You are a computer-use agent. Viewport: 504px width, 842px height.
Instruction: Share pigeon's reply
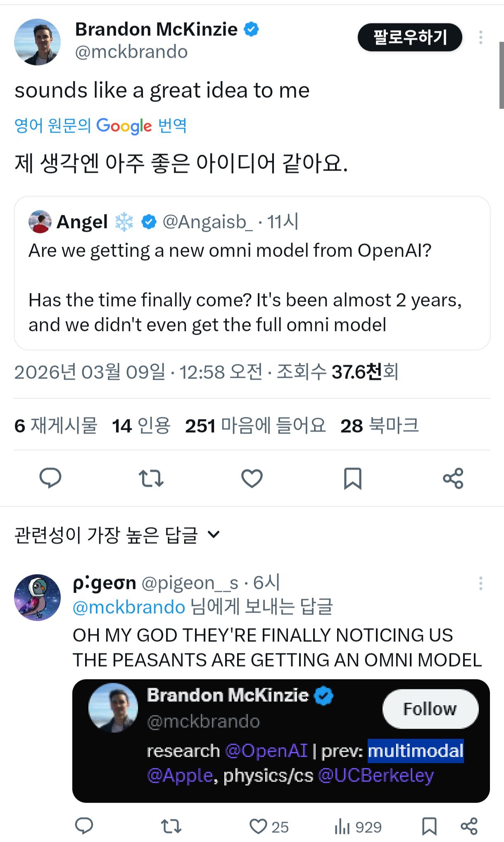click(469, 826)
